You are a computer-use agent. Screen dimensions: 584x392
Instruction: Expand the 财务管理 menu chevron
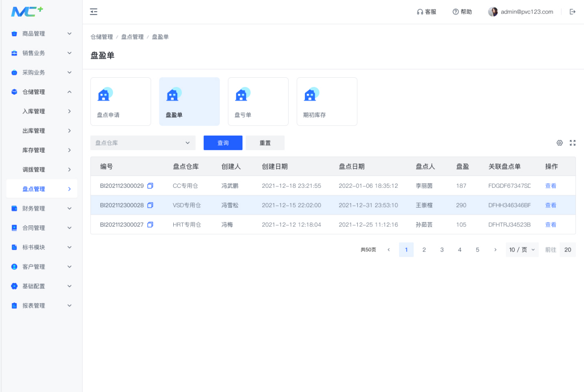[x=70, y=208]
